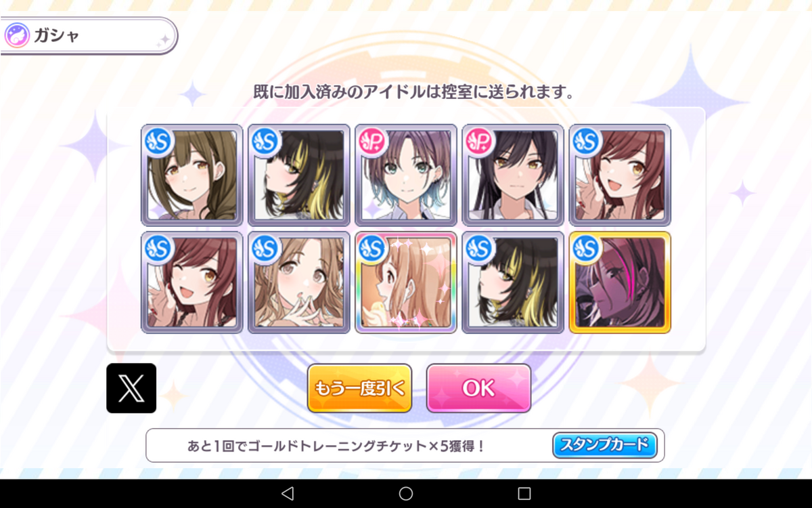Select the long black-haired P idol card
812x508 pixels.
(x=513, y=175)
